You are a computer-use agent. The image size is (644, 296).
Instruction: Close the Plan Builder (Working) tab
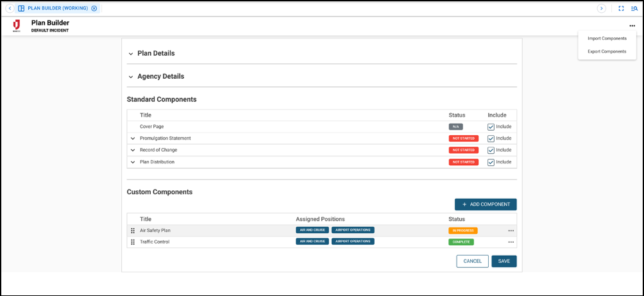point(94,8)
